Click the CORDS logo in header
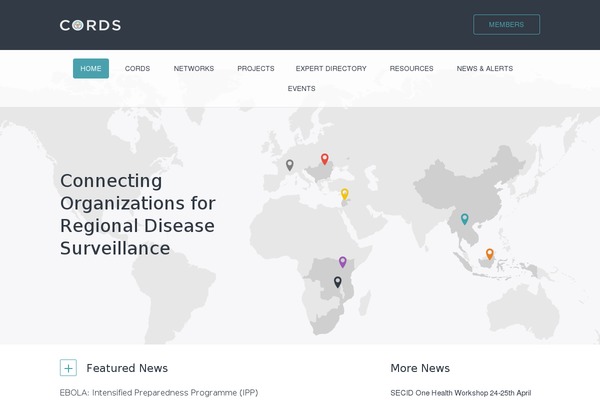This screenshot has height=400, width=600. point(90,25)
